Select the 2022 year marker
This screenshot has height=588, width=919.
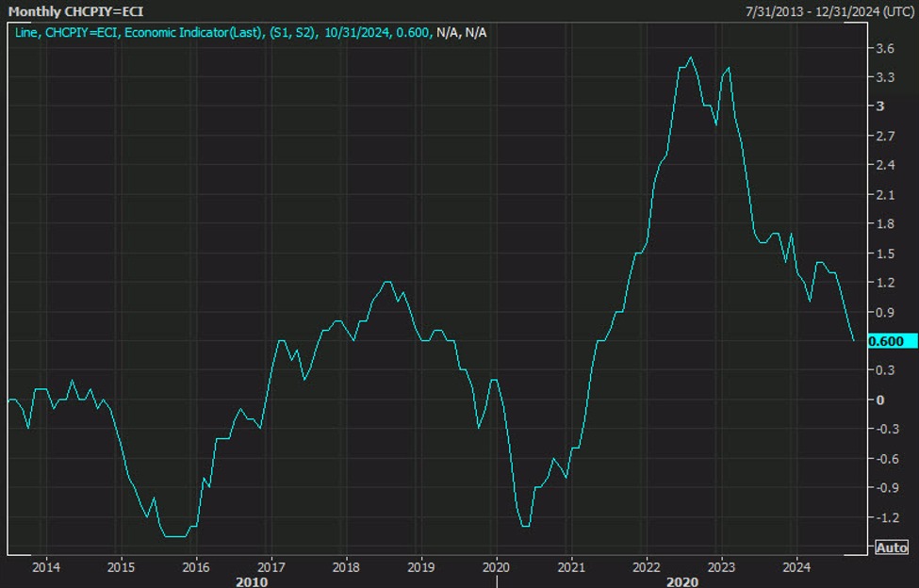pyautogui.click(x=646, y=567)
